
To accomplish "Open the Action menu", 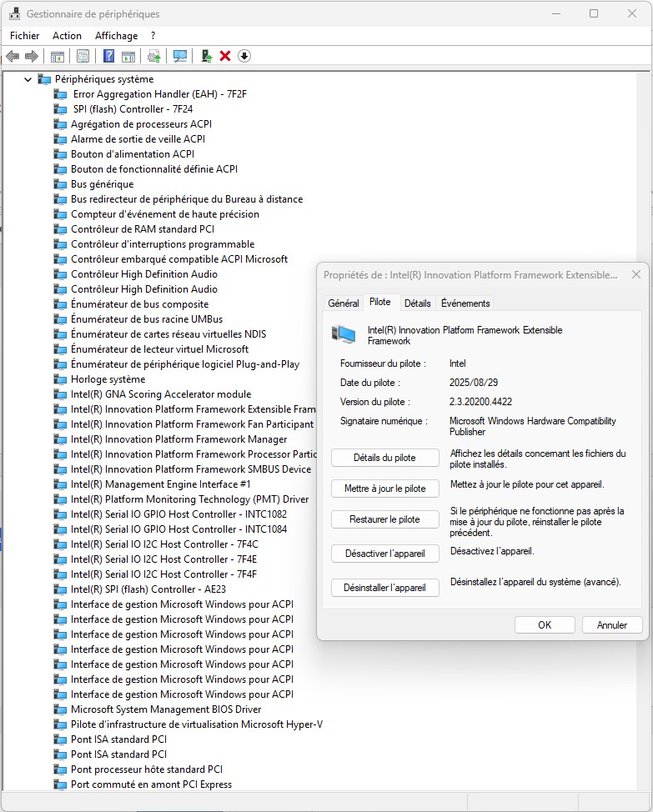I will (67, 36).
